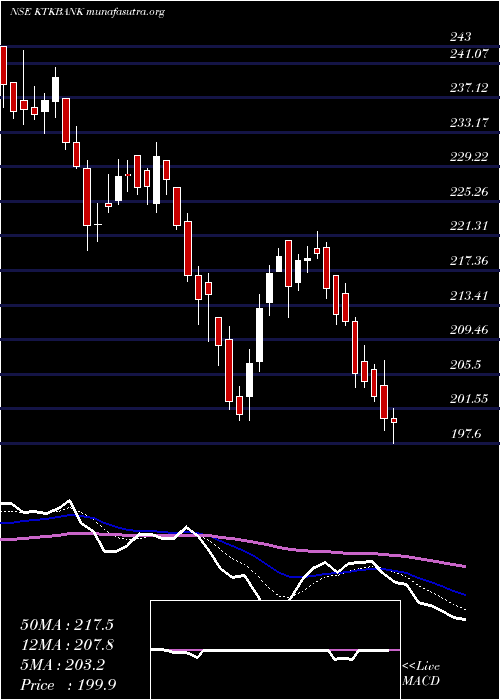Viewport: 500px width, 700px height.
Task: Click the 237.12 price level label
Action: point(469,88)
